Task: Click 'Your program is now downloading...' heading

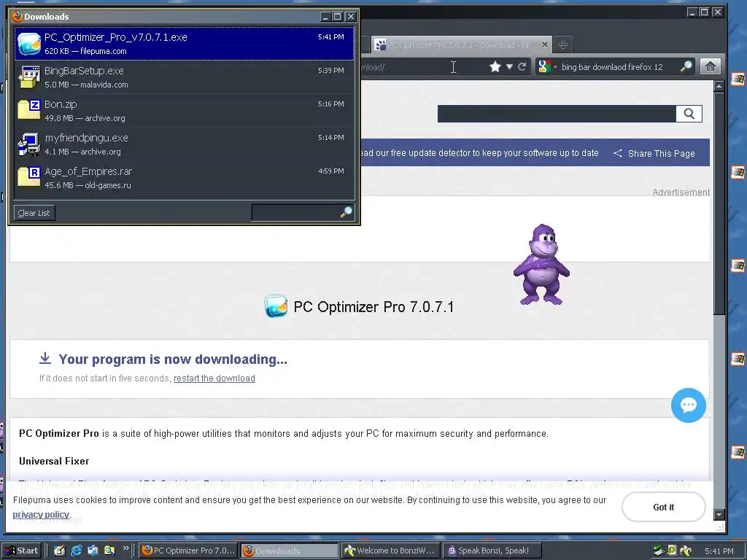Action: (173, 359)
